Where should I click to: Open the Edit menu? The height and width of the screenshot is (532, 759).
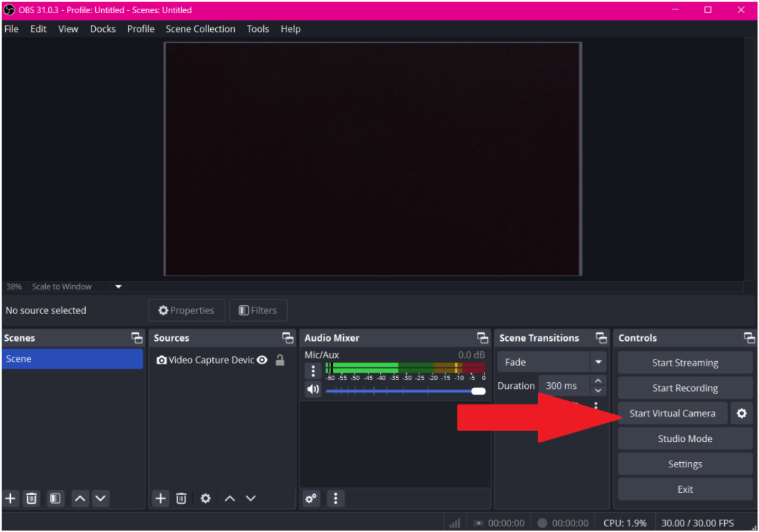[x=39, y=29]
